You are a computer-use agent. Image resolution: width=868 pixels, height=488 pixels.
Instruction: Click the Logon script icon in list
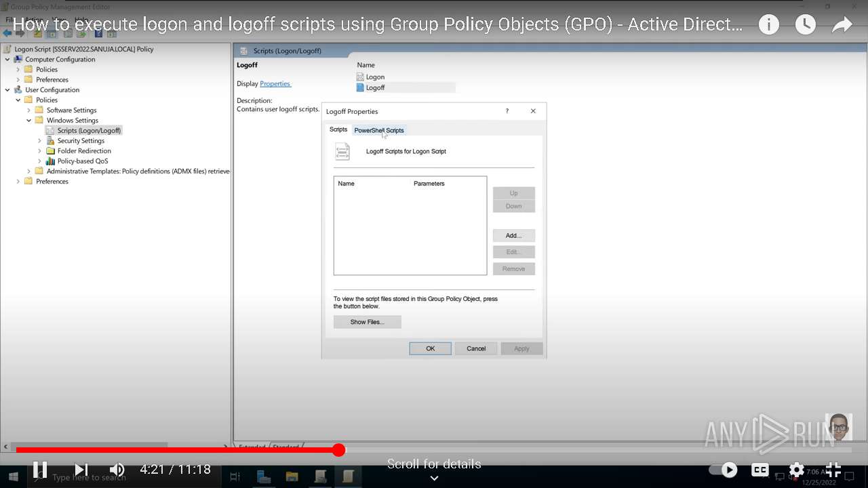tap(360, 77)
